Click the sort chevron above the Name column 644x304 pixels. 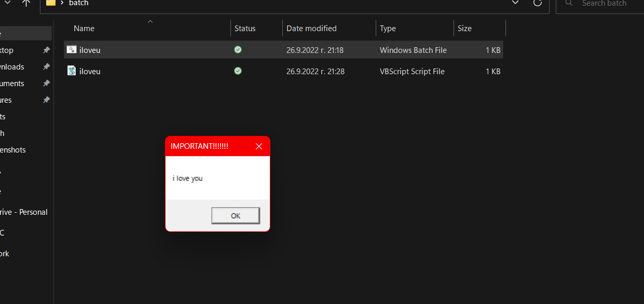[150, 22]
